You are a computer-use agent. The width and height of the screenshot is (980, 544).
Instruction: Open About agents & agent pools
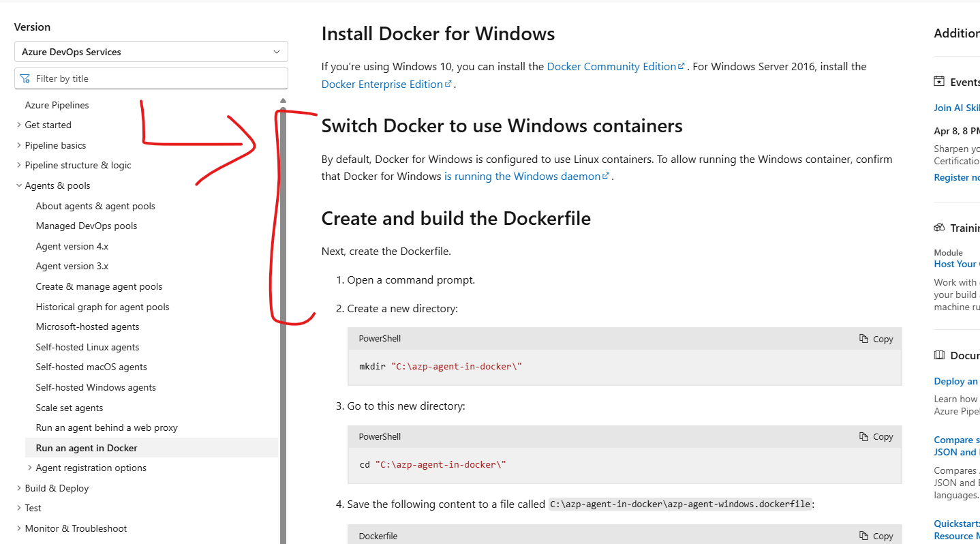pos(95,206)
